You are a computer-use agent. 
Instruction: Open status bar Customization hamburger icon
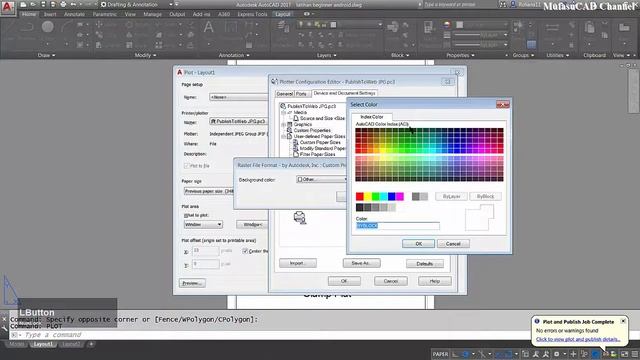635,354
